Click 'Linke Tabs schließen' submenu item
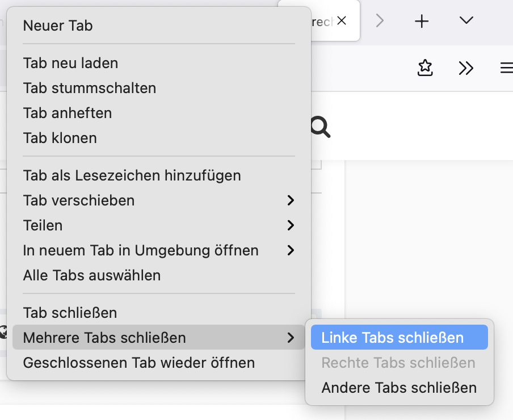 (x=393, y=338)
